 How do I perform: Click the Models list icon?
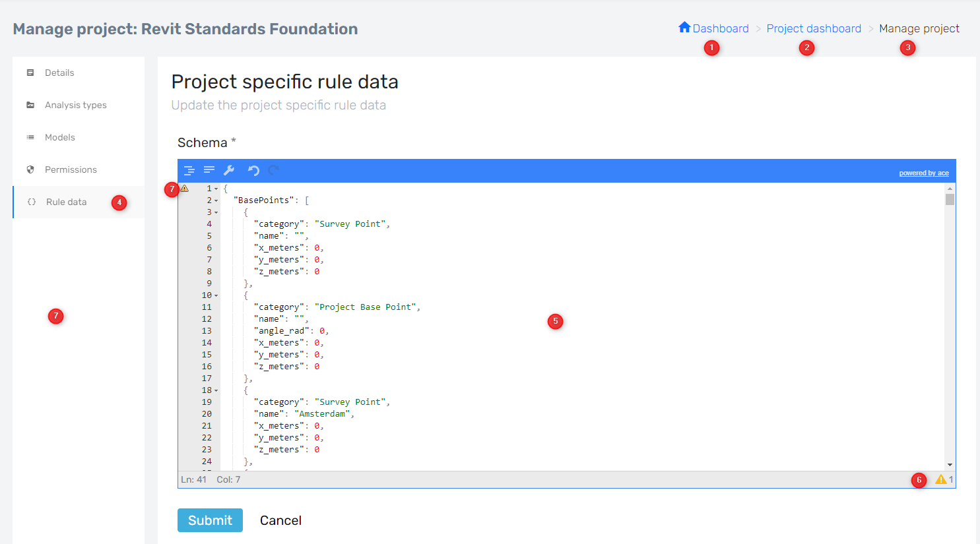point(30,137)
